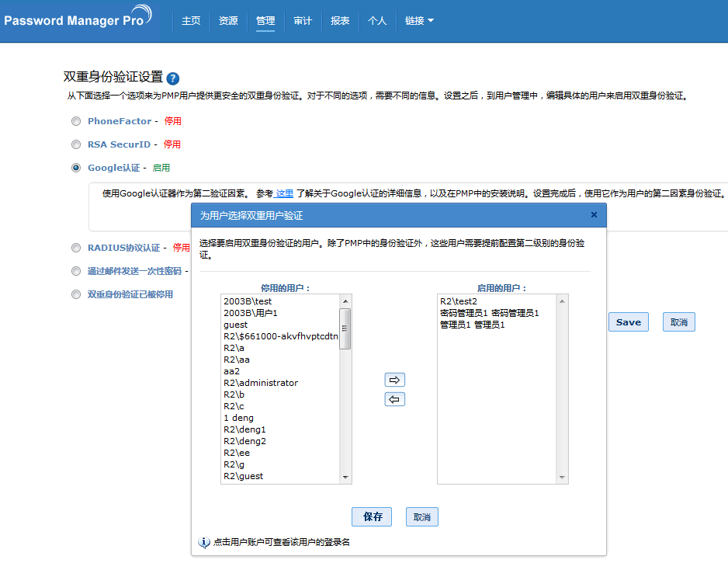Select the 双重身份验证已被停用 radio button

76,294
